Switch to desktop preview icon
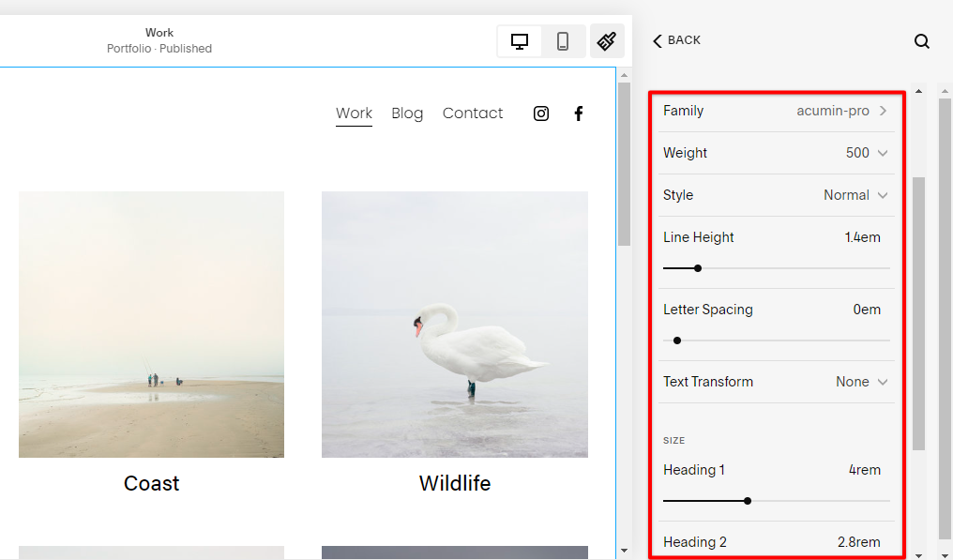 click(x=520, y=41)
